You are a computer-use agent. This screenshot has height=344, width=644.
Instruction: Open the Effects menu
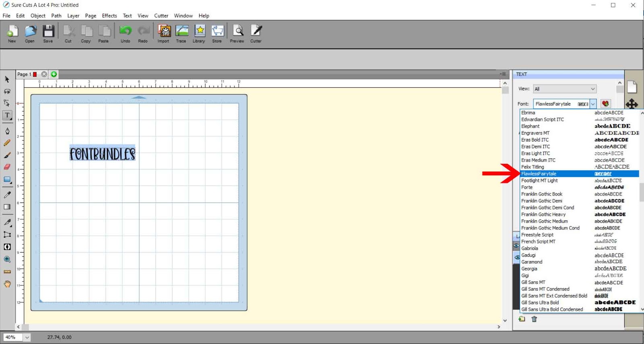109,16
